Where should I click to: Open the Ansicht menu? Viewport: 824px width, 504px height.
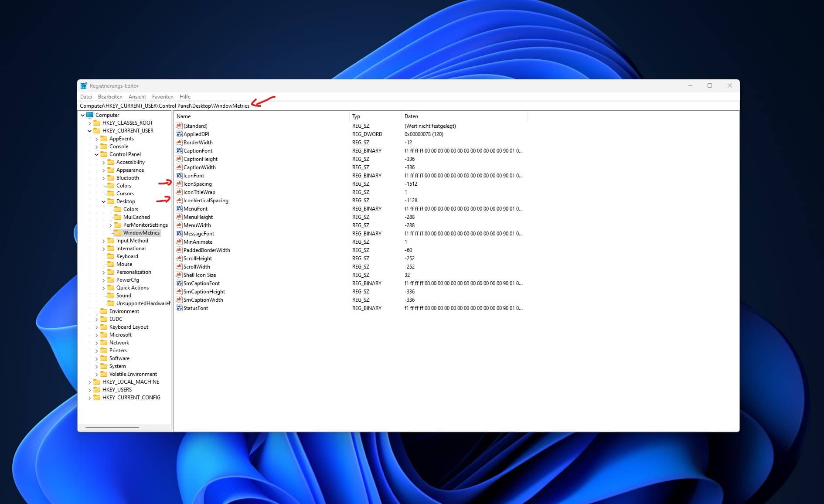(x=137, y=97)
